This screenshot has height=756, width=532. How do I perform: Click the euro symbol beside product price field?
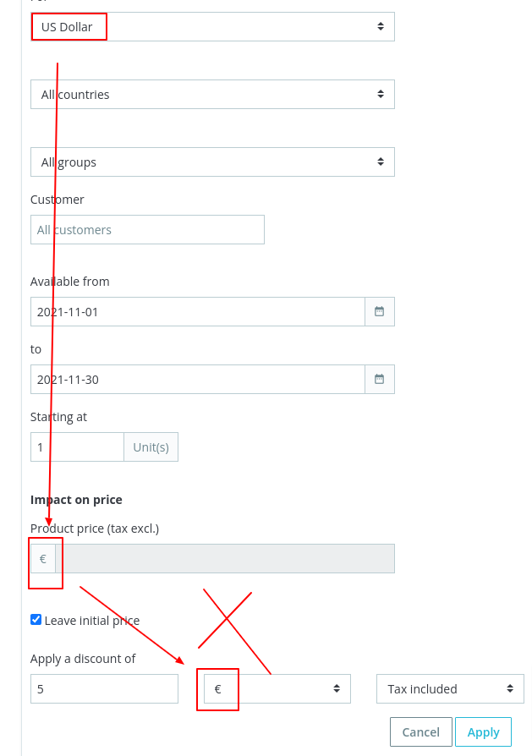44,558
